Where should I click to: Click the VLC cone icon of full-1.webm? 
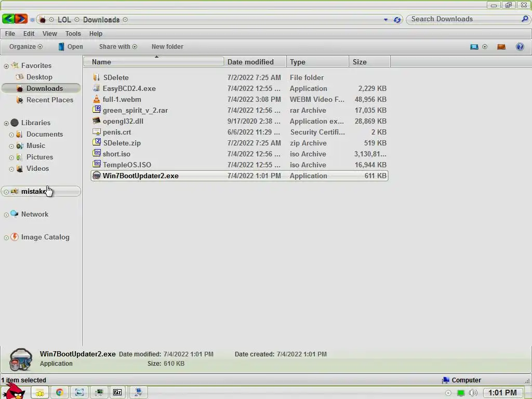coord(96,99)
